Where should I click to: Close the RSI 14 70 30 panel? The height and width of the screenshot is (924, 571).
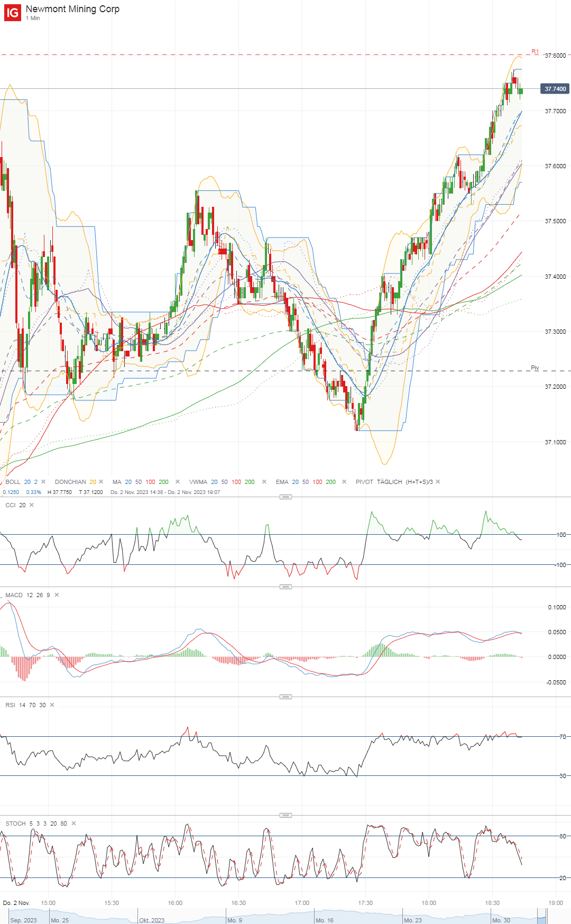click(x=52, y=705)
